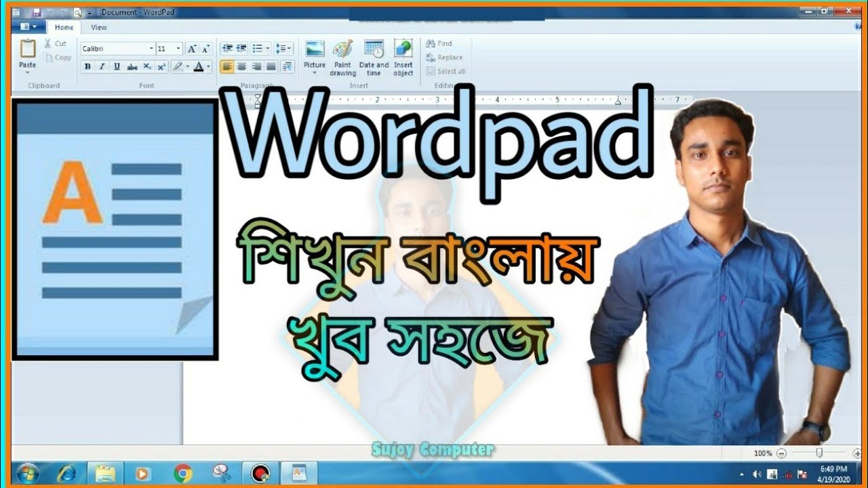Open the screen recorder taskbar icon
The width and height of the screenshot is (868, 488).
[259, 472]
